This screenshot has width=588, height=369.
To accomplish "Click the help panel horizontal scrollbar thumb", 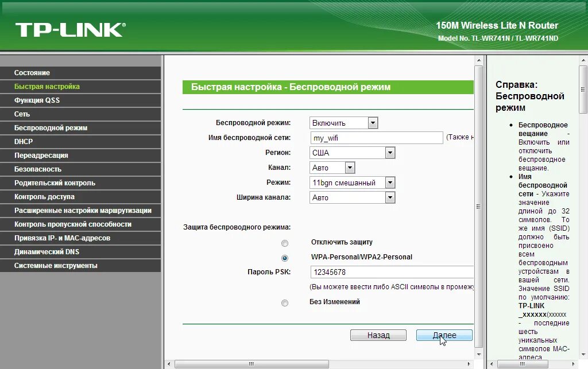I will coord(523,364).
